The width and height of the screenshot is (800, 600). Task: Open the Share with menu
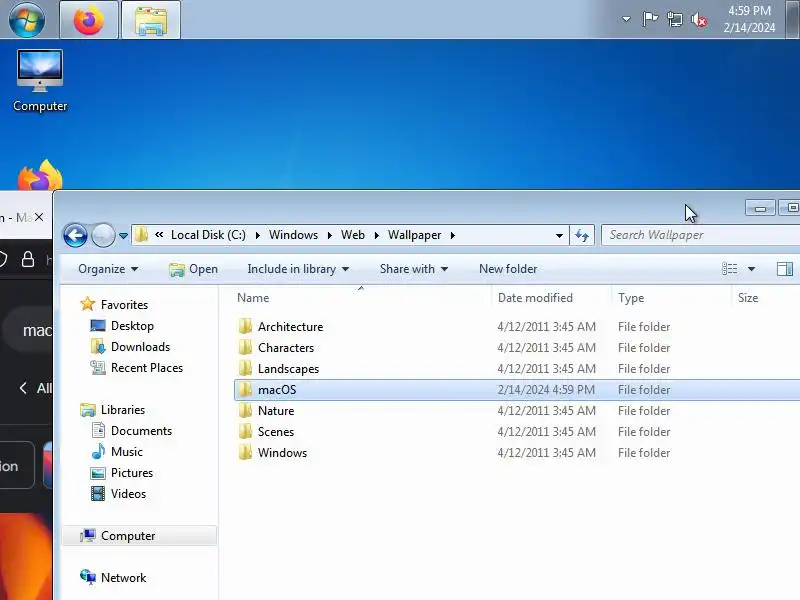point(414,269)
